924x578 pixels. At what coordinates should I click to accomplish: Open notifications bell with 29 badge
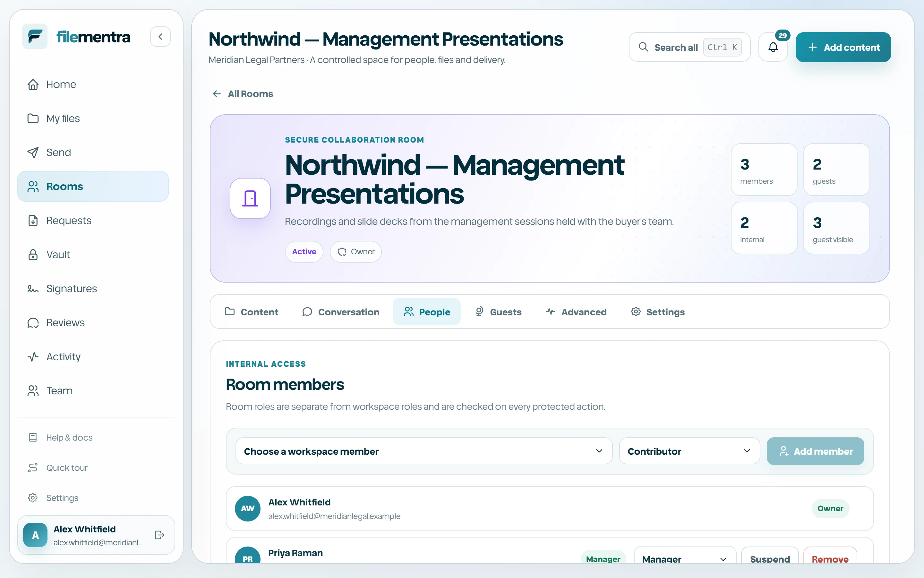[x=773, y=47]
